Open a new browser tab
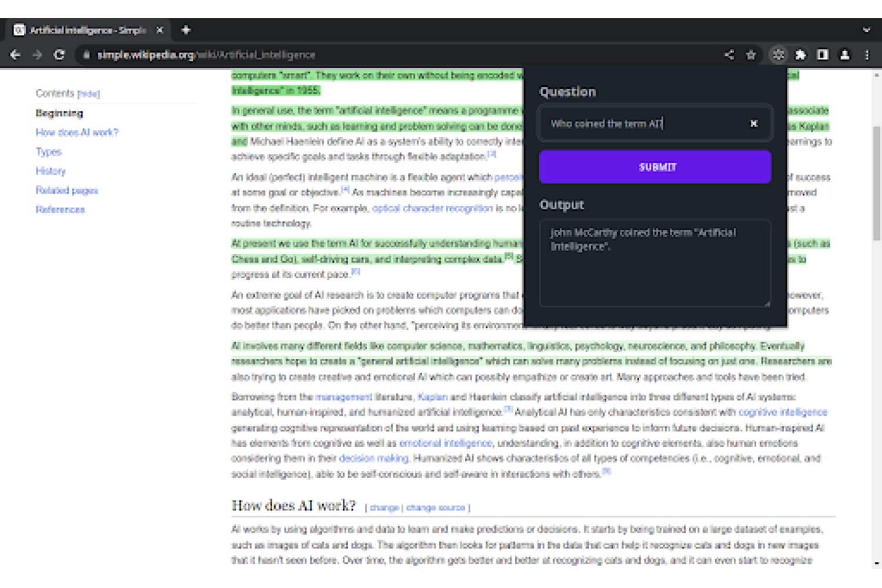This screenshot has height=588, width=882. point(186,30)
